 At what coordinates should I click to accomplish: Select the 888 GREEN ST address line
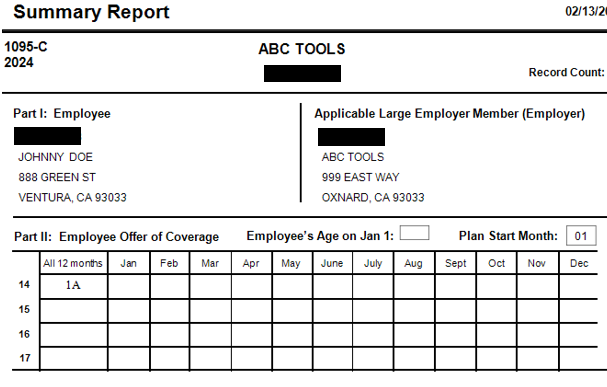click(x=57, y=177)
